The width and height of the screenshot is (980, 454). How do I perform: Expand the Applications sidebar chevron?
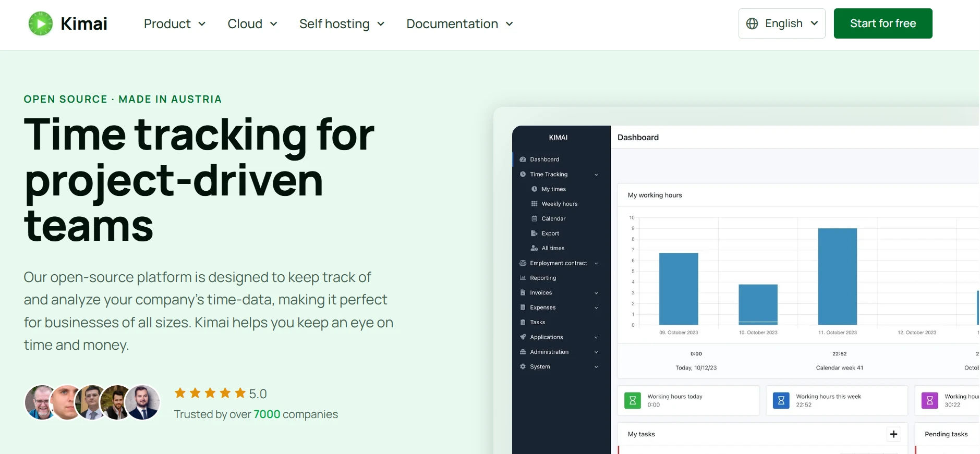coord(596,337)
